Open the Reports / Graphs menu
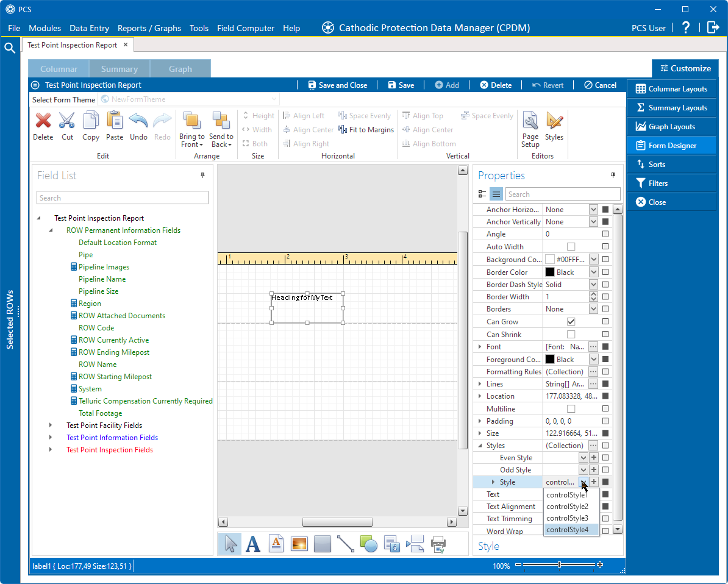Screen dimensions: 728x584 pyautogui.click(x=149, y=28)
